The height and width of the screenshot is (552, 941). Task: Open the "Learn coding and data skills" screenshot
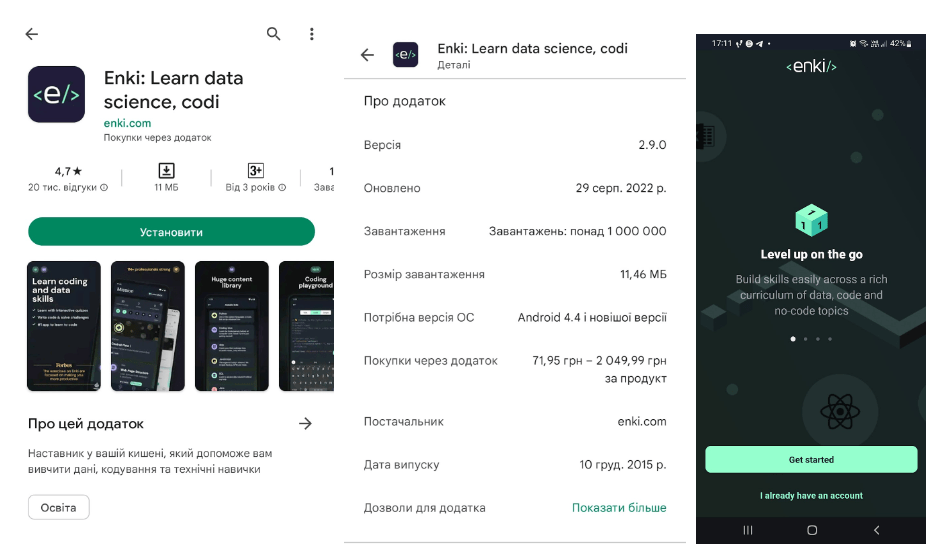pos(64,326)
